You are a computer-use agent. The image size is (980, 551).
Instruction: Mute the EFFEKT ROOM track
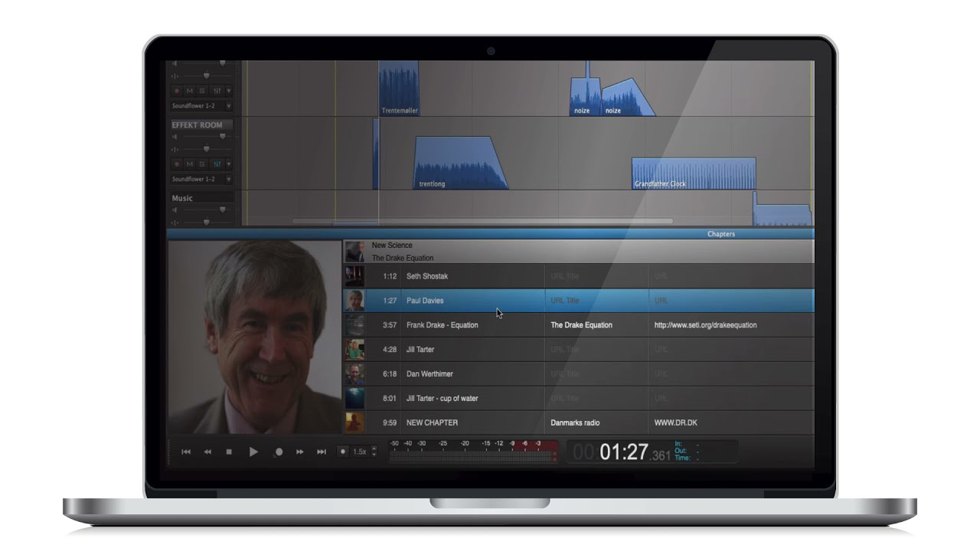(x=190, y=164)
